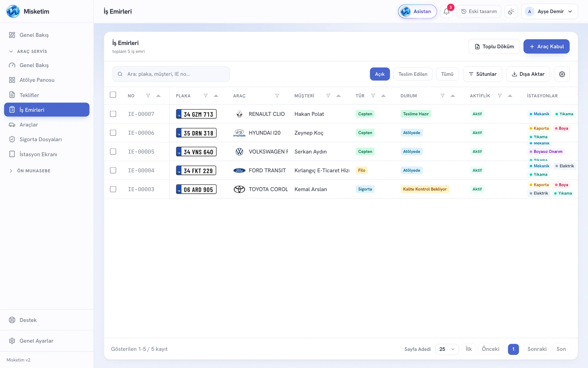The height and width of the screenshot is (368, 588).
Task: Click the search field for plaka, müşteri
Action: click(x=171, y=74)
